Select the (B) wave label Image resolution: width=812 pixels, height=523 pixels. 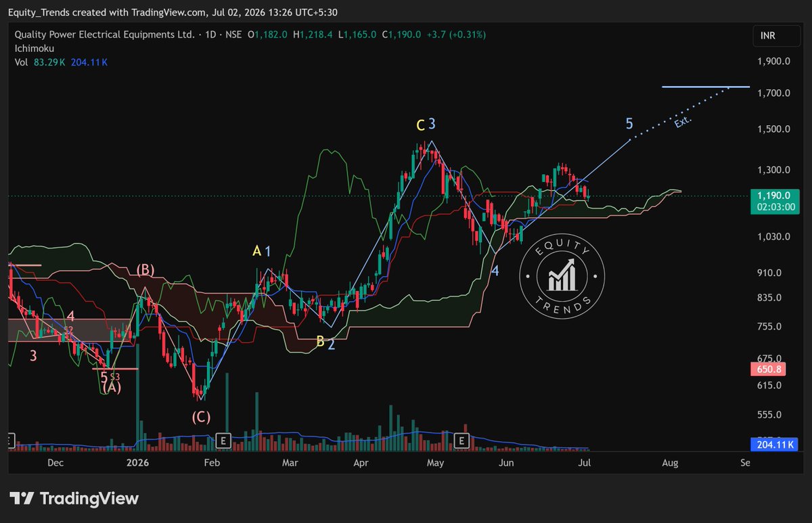coord(145,269)
